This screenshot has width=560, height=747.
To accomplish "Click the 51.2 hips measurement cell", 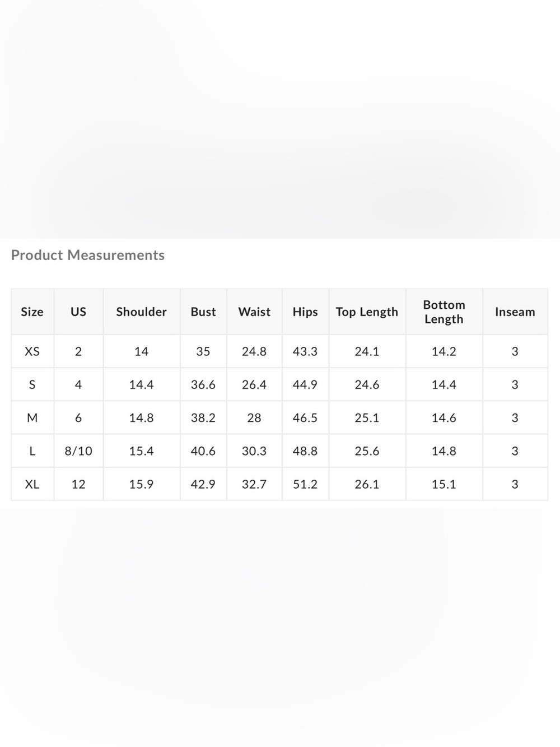I will click(305, 484).
